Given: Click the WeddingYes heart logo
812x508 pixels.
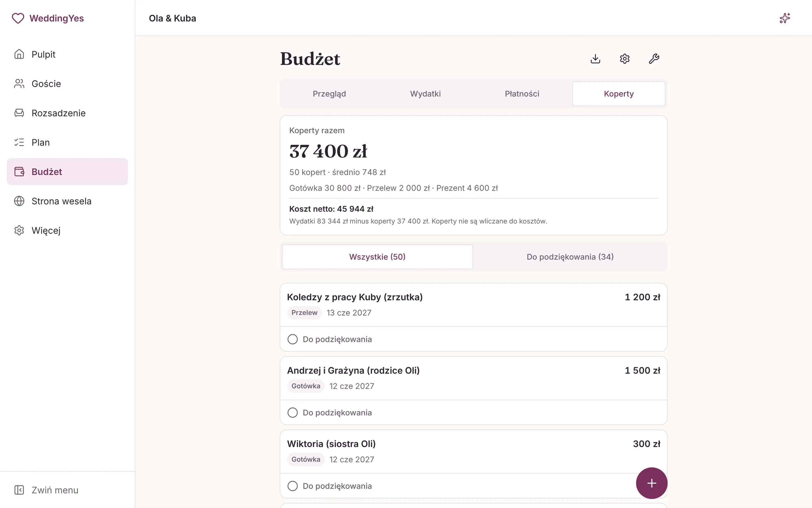Looking at the screenshot, I should tap(18, 18).
